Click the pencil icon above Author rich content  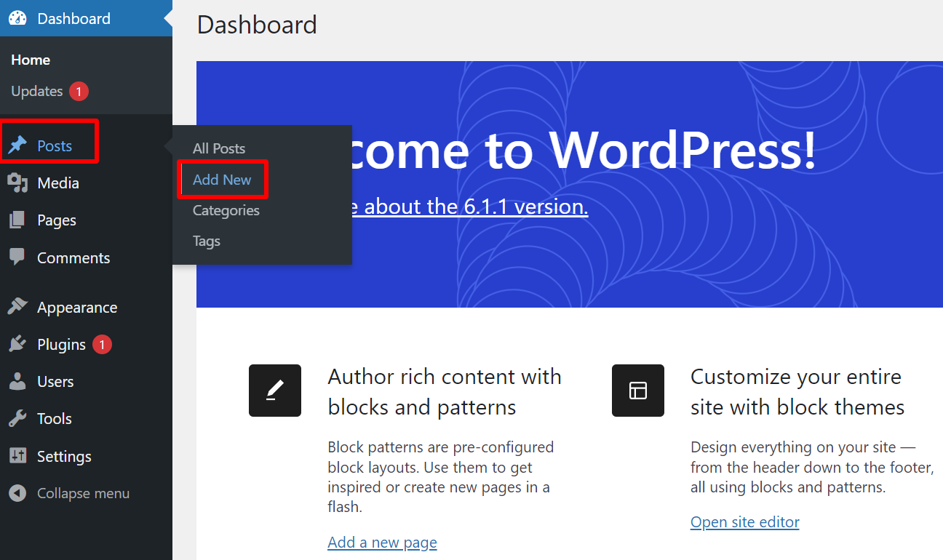point(274,391)
